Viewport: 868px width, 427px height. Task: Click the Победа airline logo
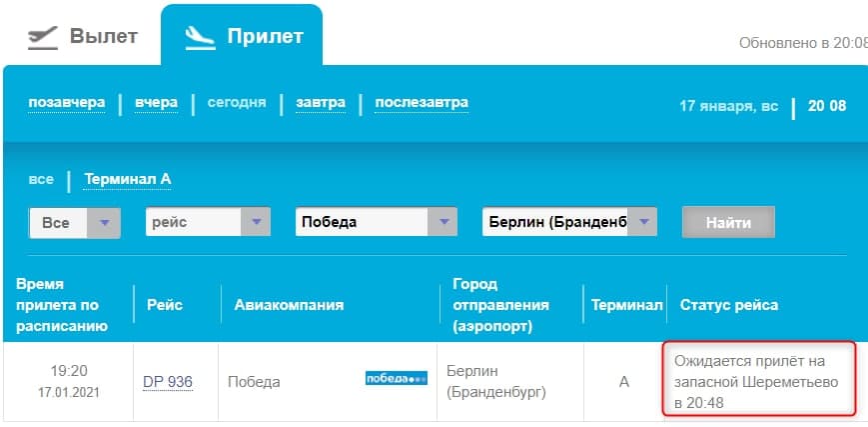396,379
